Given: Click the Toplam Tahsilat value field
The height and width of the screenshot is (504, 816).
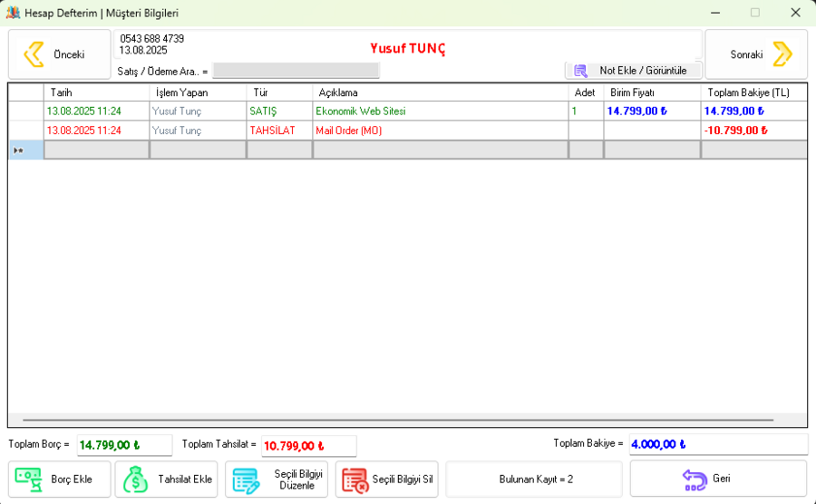Looking at the screenshot, I should tap(308, 446).
